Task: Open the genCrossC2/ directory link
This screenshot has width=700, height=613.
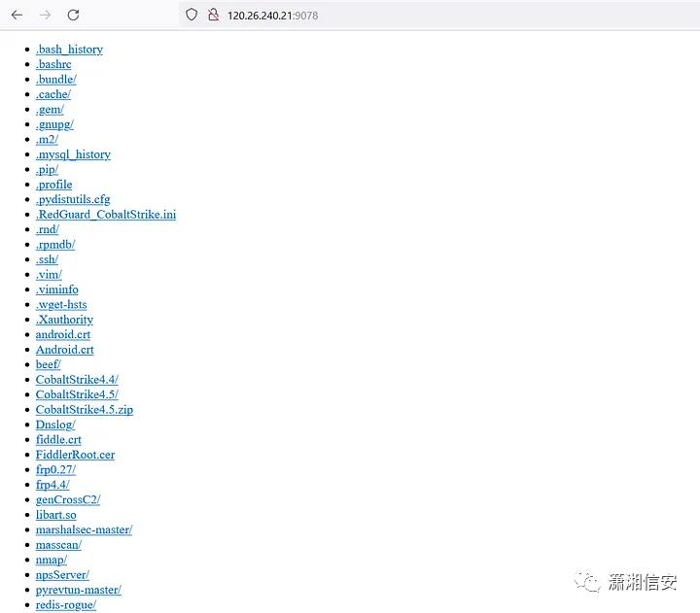Action: tap(68, 500)
